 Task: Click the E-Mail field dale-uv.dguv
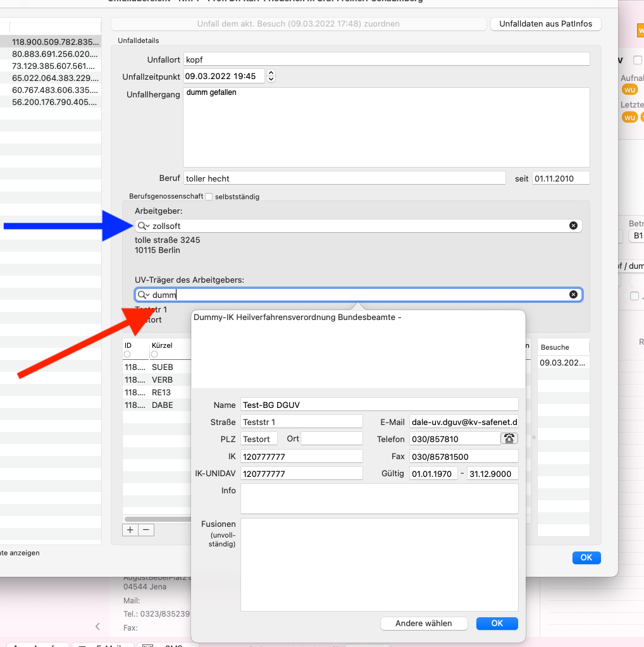click(464, 422)
